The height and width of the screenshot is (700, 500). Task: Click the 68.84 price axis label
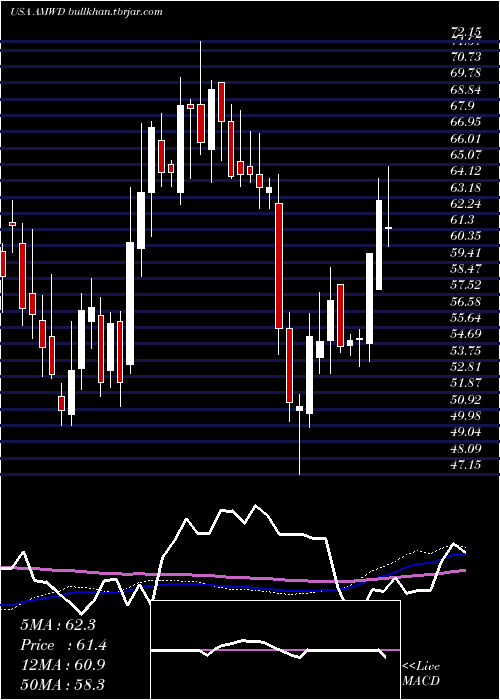466,89
